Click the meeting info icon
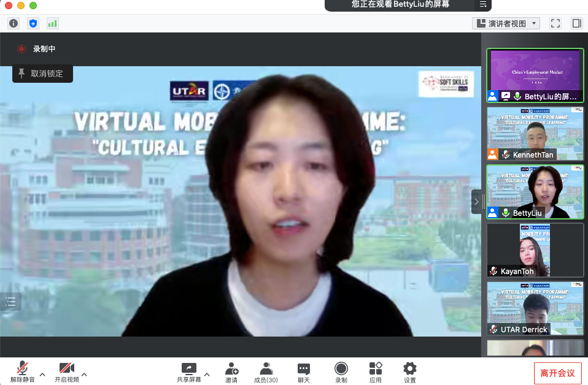This screenshot has height=385, width=588. pos(14,23)
